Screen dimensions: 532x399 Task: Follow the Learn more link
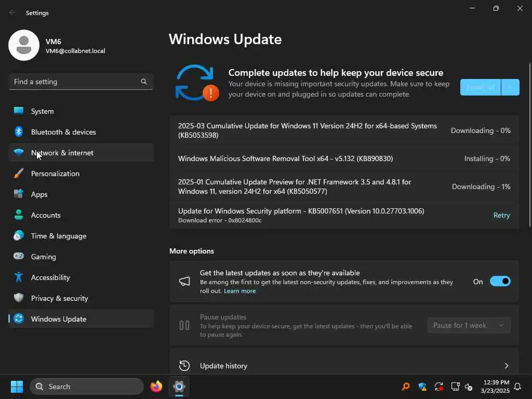[240, 291]
